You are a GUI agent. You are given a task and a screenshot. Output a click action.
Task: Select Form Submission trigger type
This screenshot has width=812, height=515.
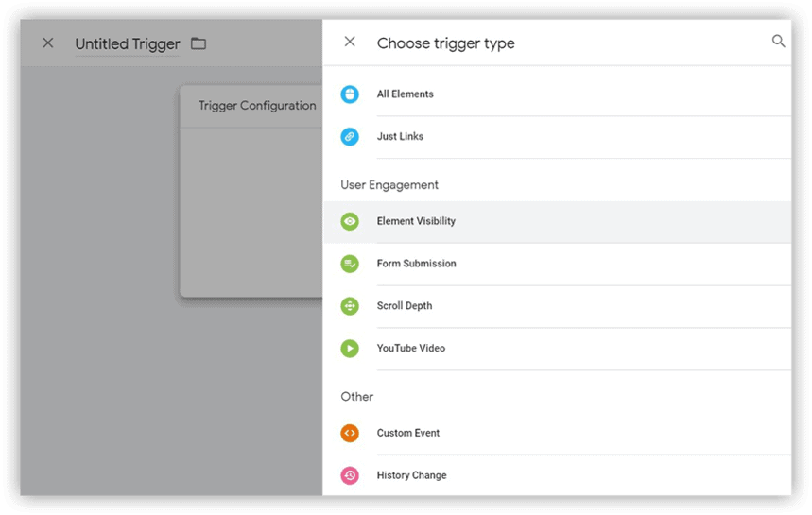(557, 264)
